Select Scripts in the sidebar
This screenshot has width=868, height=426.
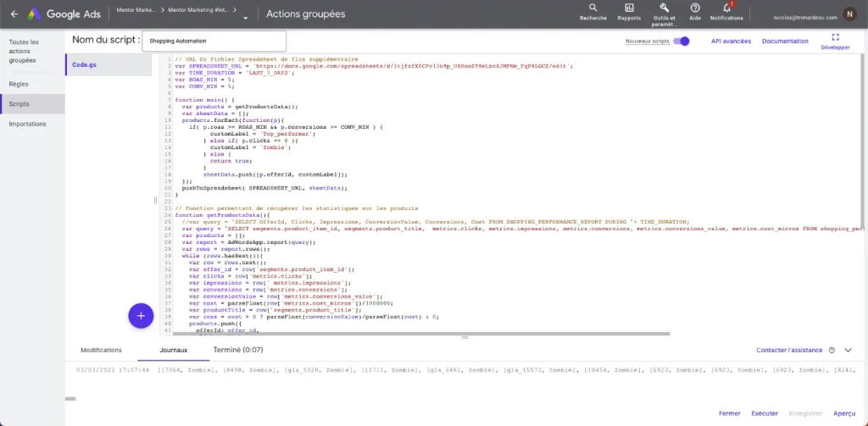point(32,104)
